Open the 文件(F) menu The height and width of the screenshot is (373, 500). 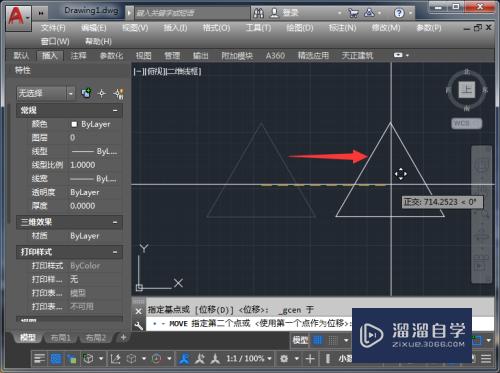click(53, 28)
